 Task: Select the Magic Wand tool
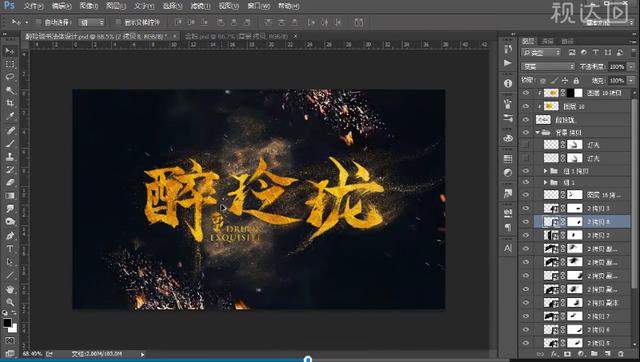(x=10, y=90)
